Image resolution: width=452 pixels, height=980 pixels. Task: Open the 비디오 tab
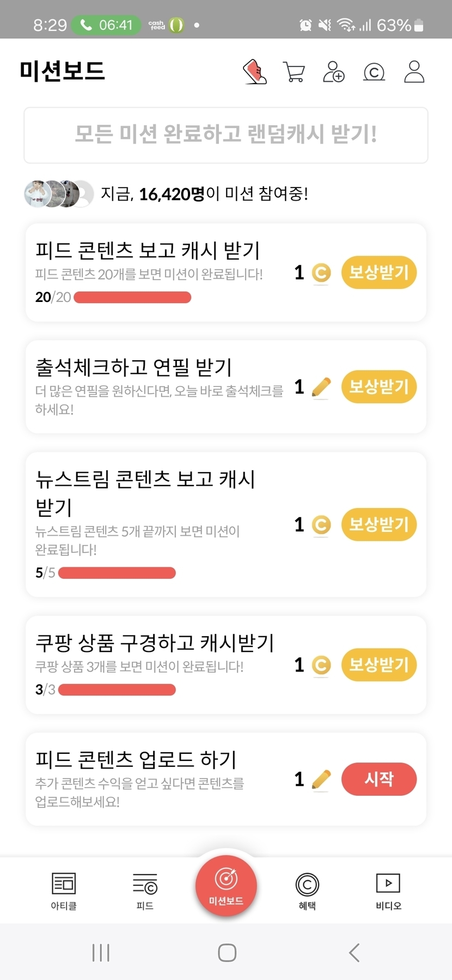point(388,891)
